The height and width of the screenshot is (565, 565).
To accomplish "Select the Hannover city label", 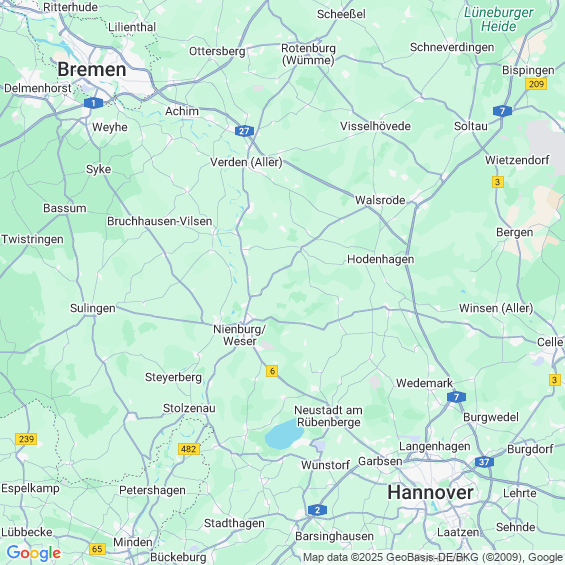I will click(430, 492).
